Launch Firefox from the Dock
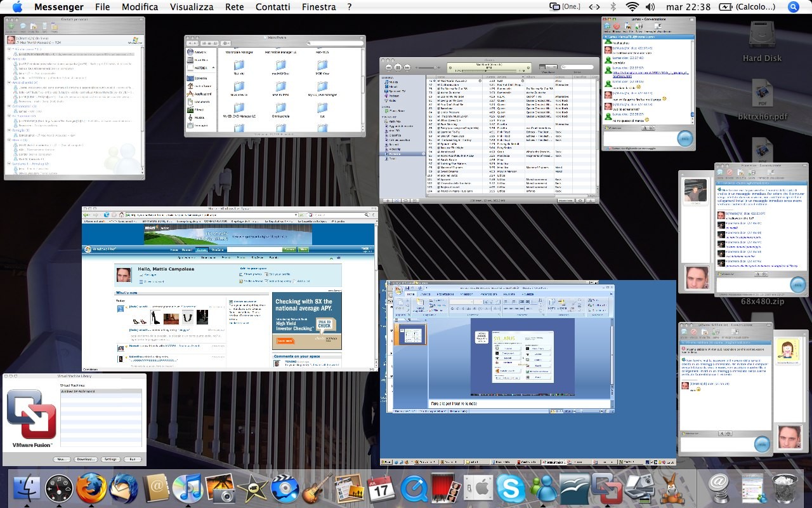Screen dimensions: 812x508 [92, 488]
